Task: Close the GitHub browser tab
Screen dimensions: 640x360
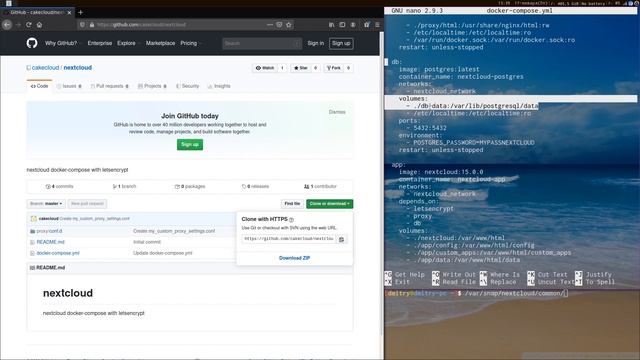Action: point(69,13)
